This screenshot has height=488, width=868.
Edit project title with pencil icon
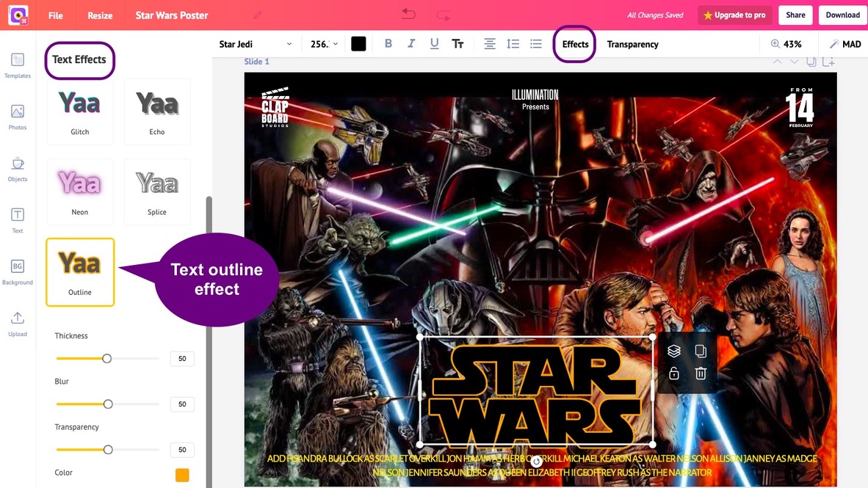[258, 15]
